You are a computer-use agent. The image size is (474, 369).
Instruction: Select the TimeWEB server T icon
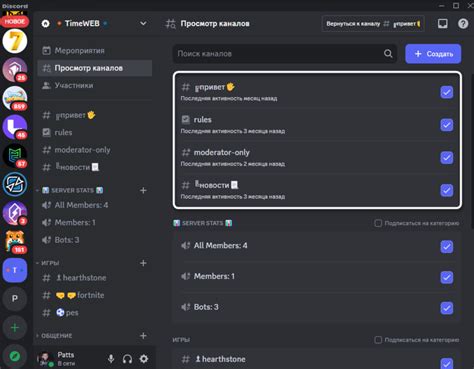coord(15,270)
